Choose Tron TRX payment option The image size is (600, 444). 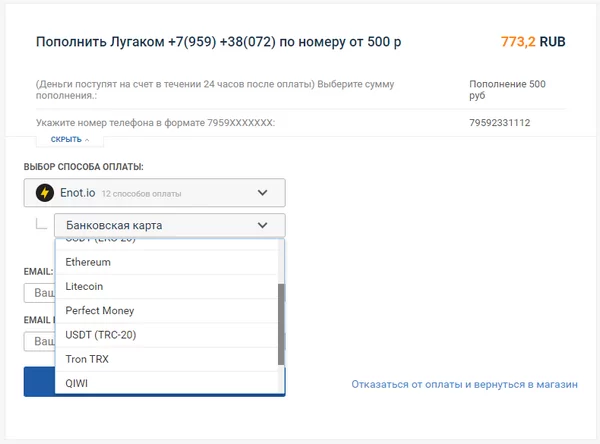click(87, 359)
